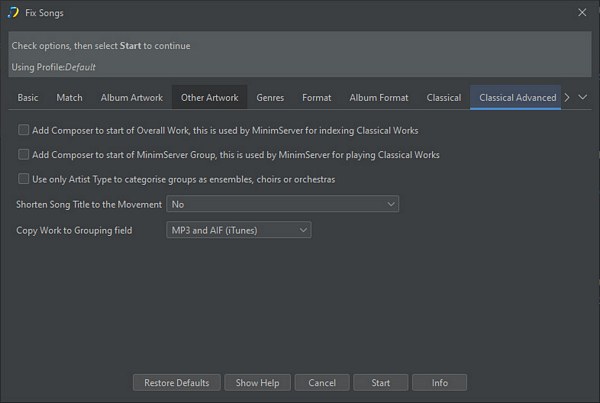The image size is (600, 403).
Task: Toggle Use only Artist Type to categorise groups
Action: (24, 179)
